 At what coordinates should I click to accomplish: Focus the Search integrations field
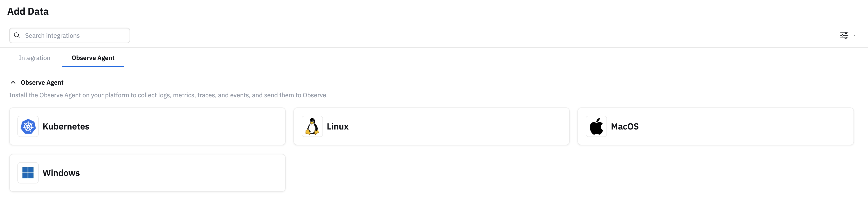(x=74, y=35)
